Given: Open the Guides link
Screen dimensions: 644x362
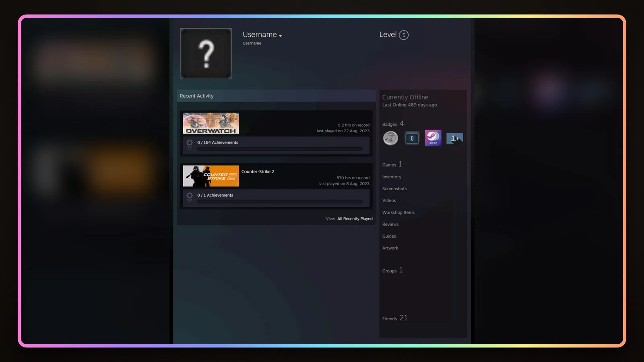Looking at the screenshot, I should pyautogui.click(x=389, y=236).
